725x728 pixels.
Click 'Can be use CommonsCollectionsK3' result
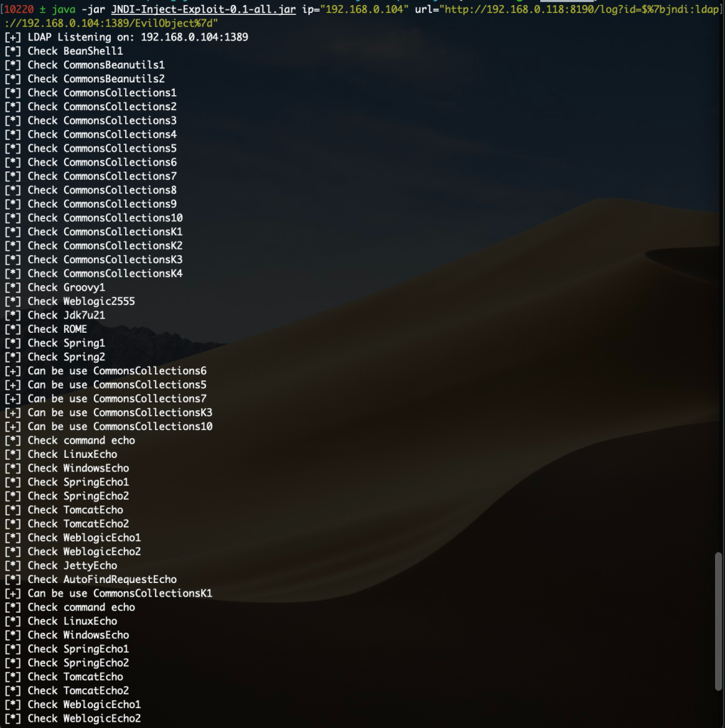coord(108,413)
